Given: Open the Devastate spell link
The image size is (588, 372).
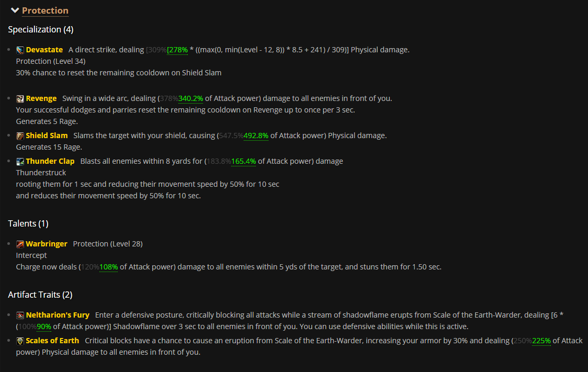Looking at the screenshot, I should (x=44, y=50).
